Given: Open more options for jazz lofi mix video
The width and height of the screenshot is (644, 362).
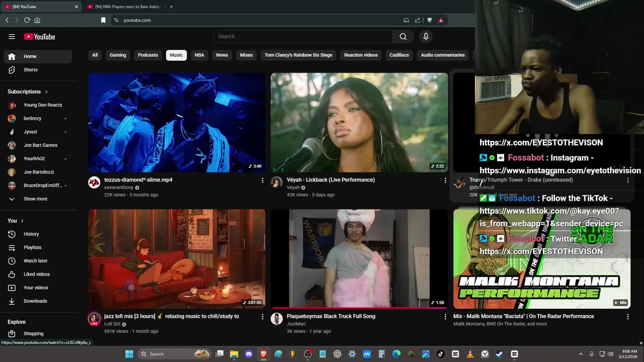Looking at the screenshot, I should click(262, 317).
